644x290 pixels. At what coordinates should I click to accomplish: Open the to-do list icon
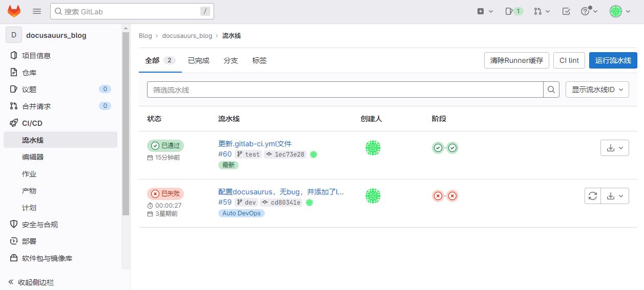coord(566,11)
